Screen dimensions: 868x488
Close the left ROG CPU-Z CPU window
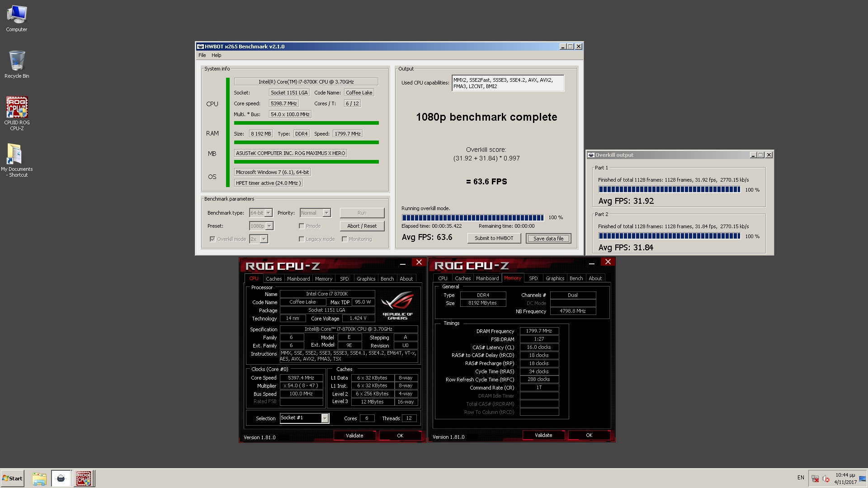[419, 263]
